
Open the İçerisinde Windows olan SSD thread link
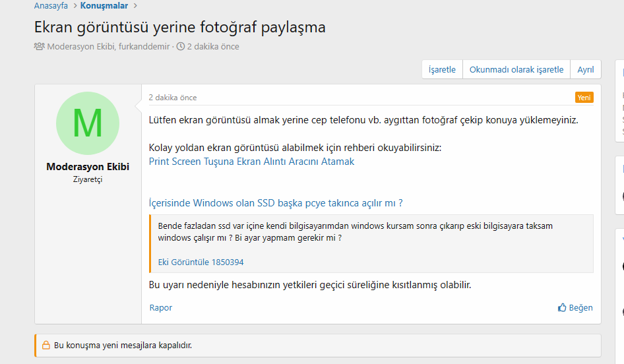(276, 203)
